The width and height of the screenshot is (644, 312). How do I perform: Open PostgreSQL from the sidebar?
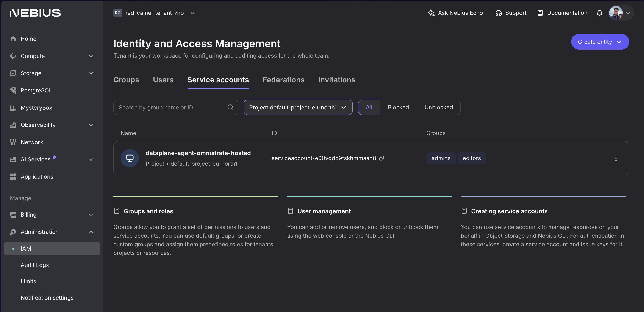36,90
